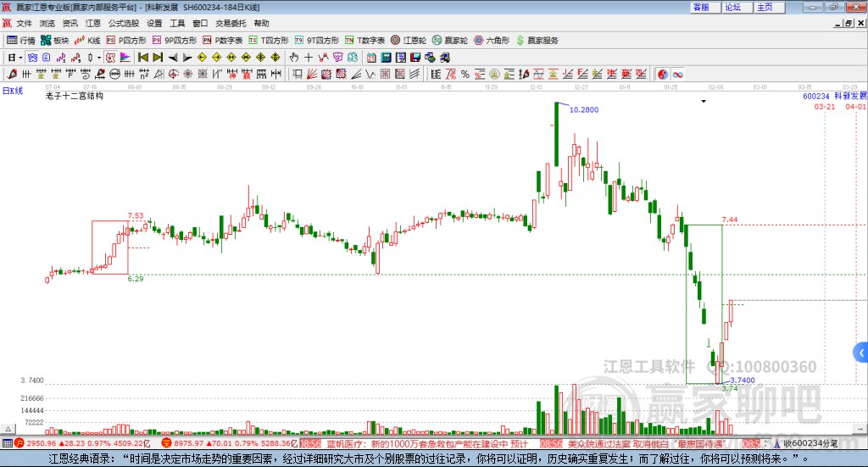Open the 板块 sector view
This screenshot has height=467, width=868.
pyautogui.click(x=55, y=41)
